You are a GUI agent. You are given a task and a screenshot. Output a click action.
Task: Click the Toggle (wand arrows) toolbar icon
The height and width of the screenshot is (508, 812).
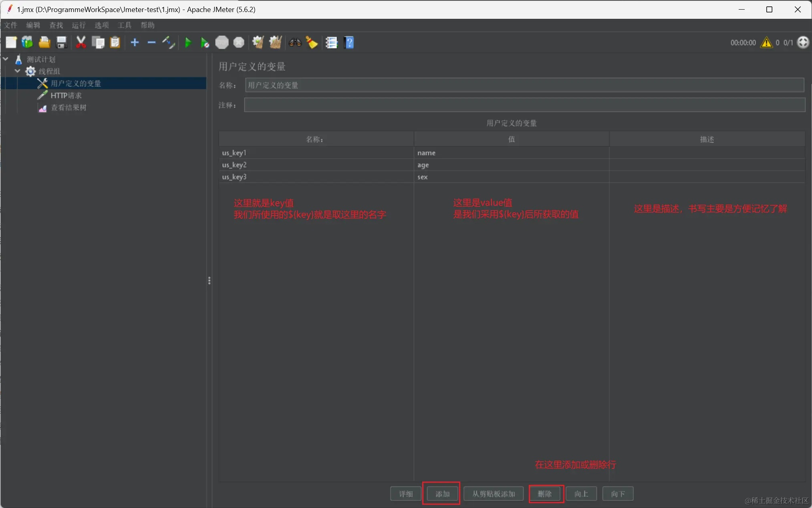(x=168, y=42)
